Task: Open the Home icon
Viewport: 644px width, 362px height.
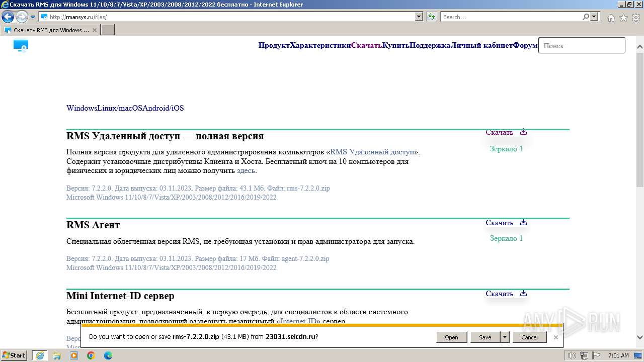Action: (611, 18)
